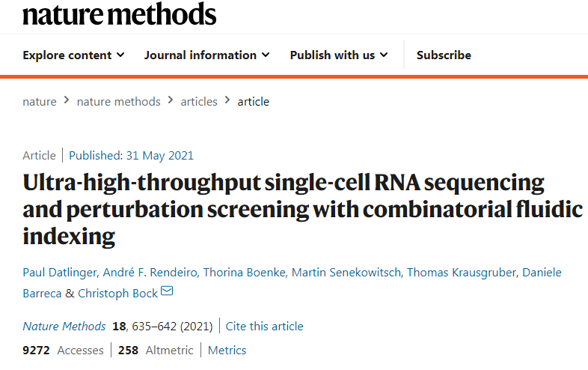Click author name Christoph Bock
Screen dimensions: 588x370
click(x=118, y=293)
